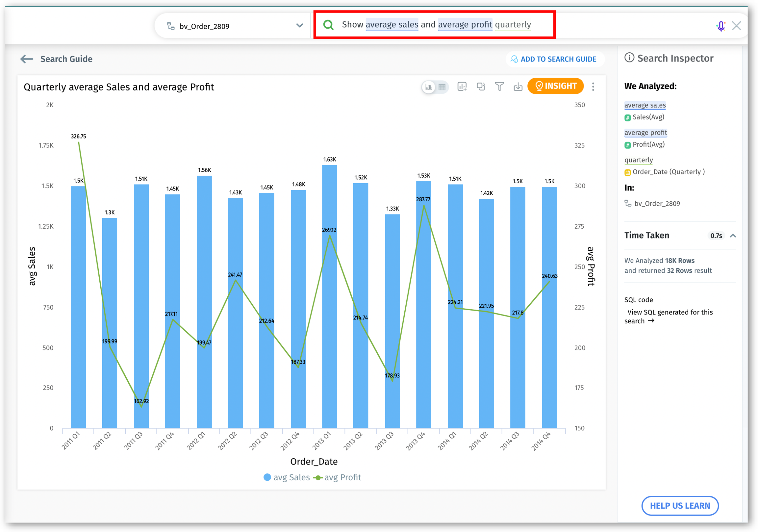Switch to table view toggle
This screenshot has height=532, width=758.
click(x=442, y=87)
